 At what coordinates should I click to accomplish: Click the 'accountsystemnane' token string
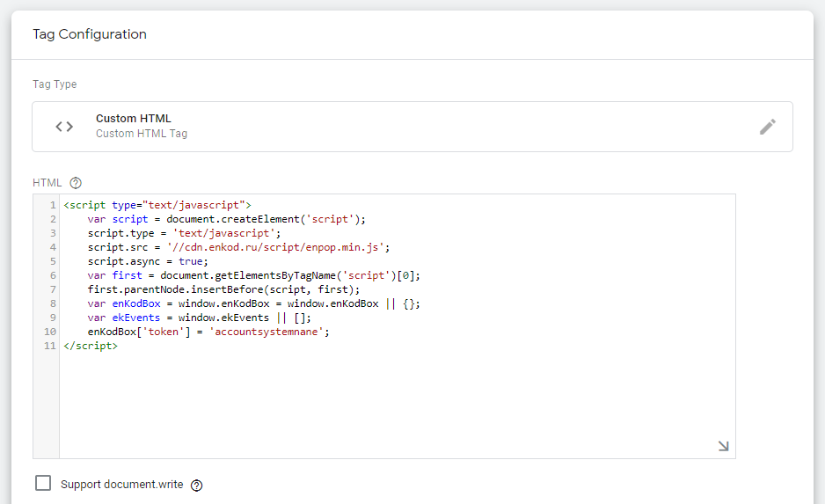click(266, 332)
